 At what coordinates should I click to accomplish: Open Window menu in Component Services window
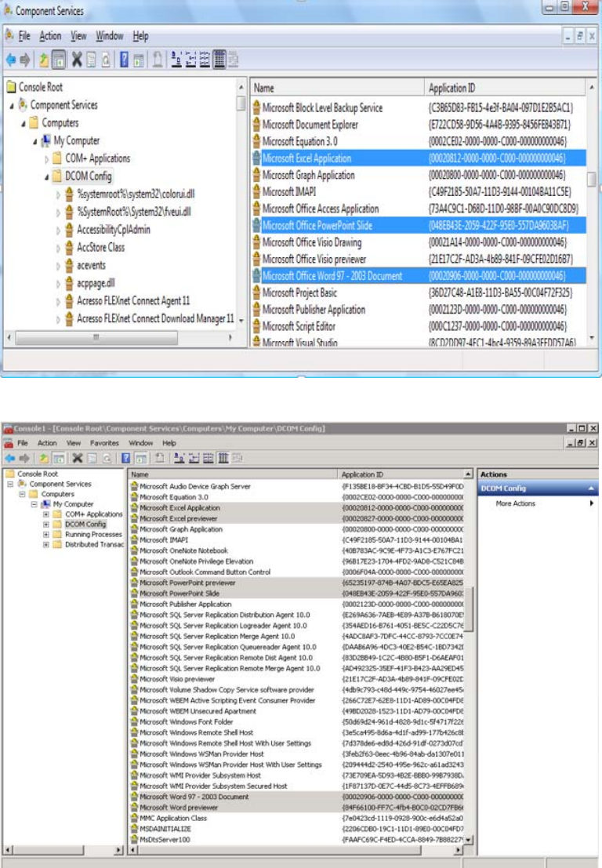tap(110, 36)
